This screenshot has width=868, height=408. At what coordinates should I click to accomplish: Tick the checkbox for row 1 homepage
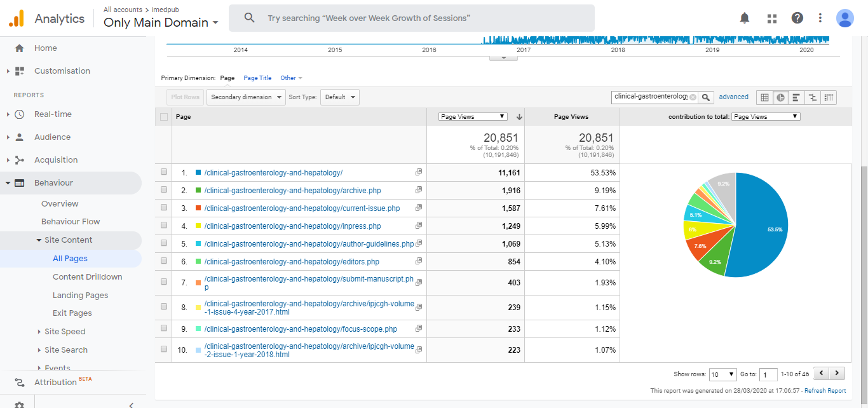point(164,172)
